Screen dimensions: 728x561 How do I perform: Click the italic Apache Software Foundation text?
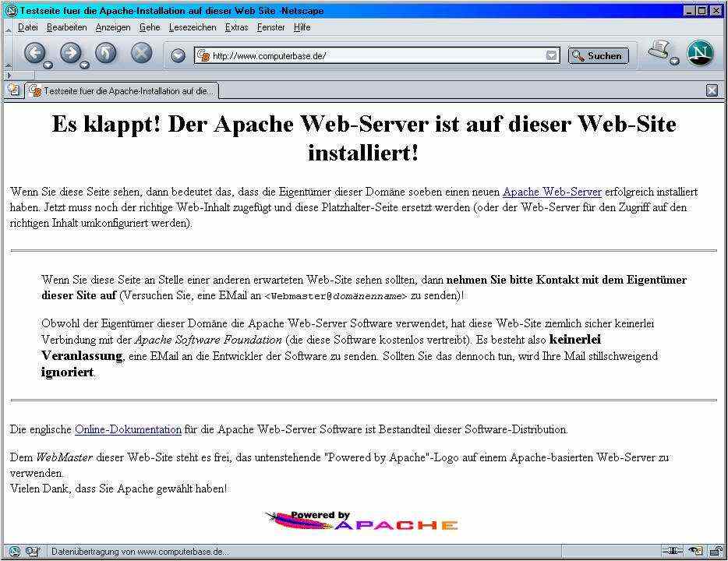pyautogui.click(x=208, y=340)
